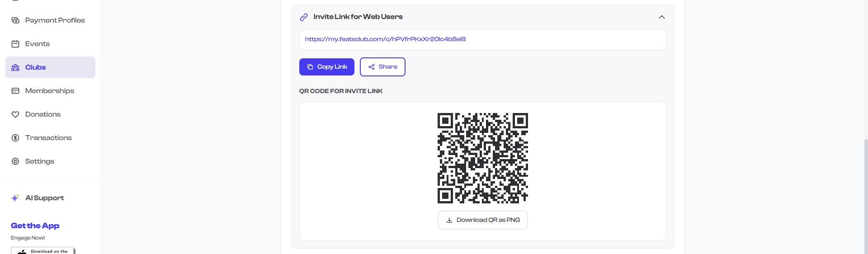Click the Engage Now! text
Image resolution: width=868 pixels, height=254 pixels.
pyautogui.click(x=28, y=238)
